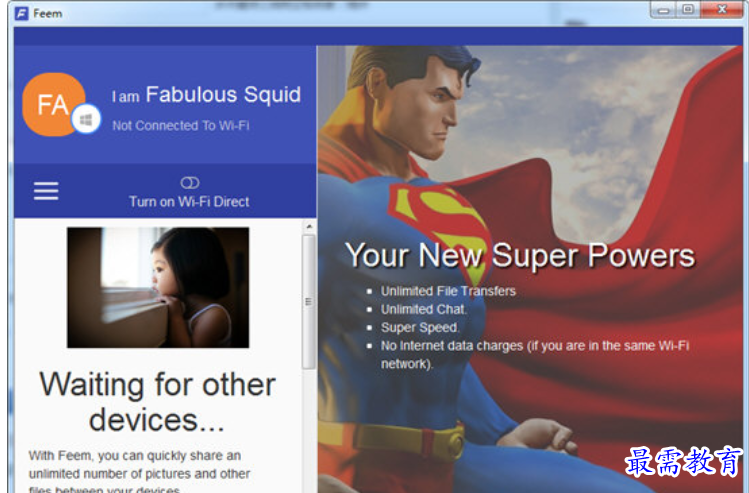Click the Your New Super Powers heading
The image size is (749, 493).
(520, 256)
